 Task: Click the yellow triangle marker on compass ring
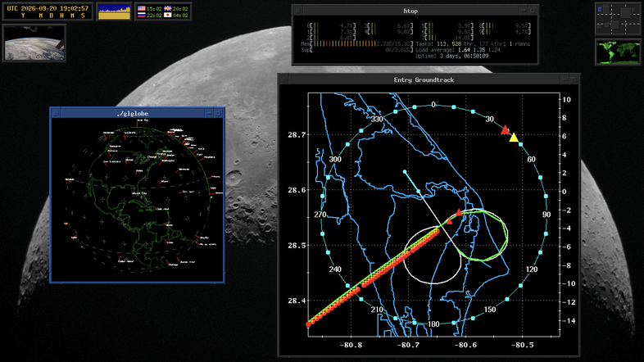[x=514, y=138]
